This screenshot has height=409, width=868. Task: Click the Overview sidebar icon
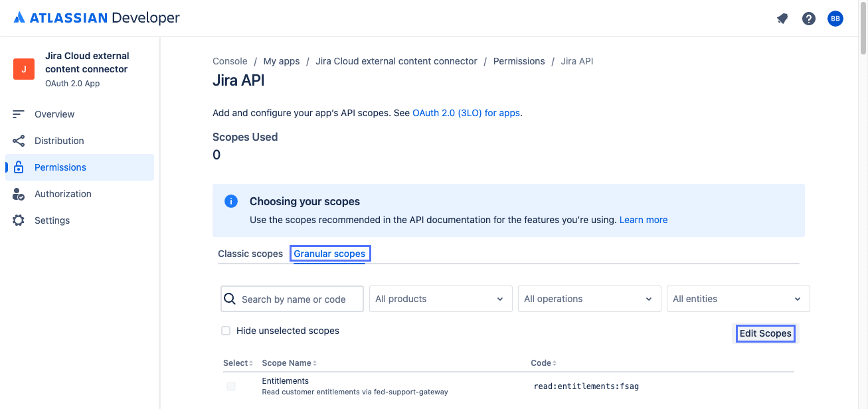(19, 114)
